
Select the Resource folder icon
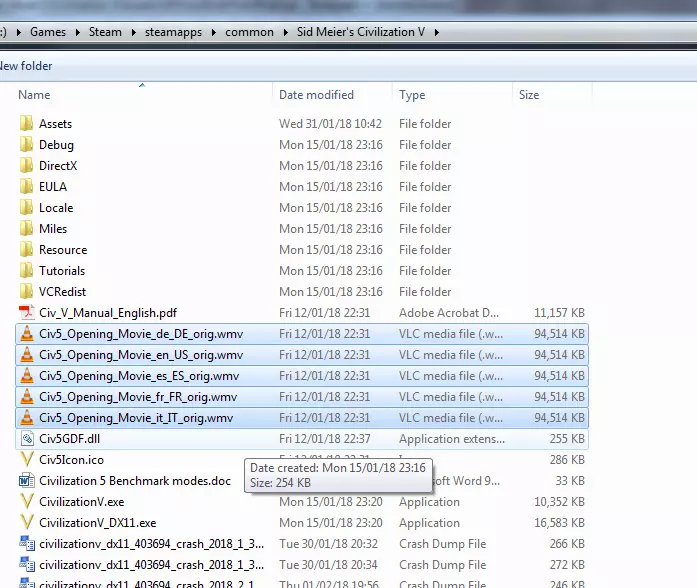pos(27,249)
